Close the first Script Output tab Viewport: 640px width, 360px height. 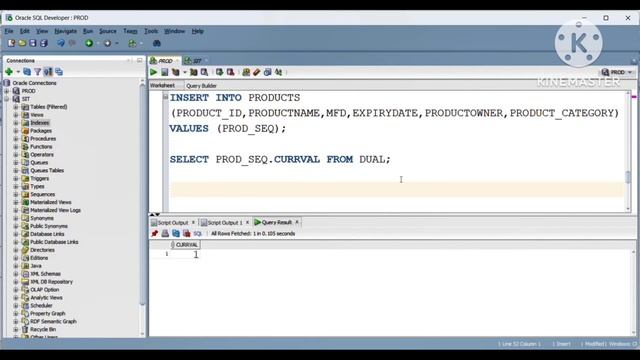(x=193, y=222)
